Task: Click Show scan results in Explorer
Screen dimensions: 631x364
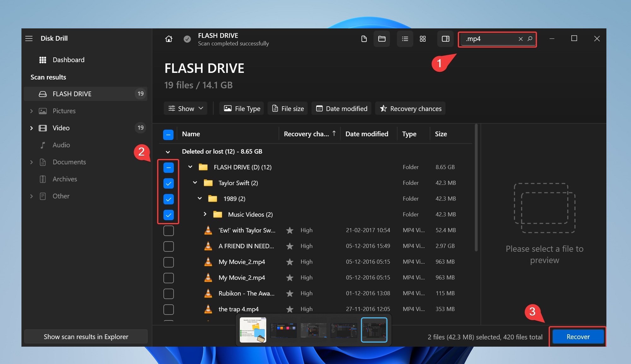Action: (x=86, y=336)
